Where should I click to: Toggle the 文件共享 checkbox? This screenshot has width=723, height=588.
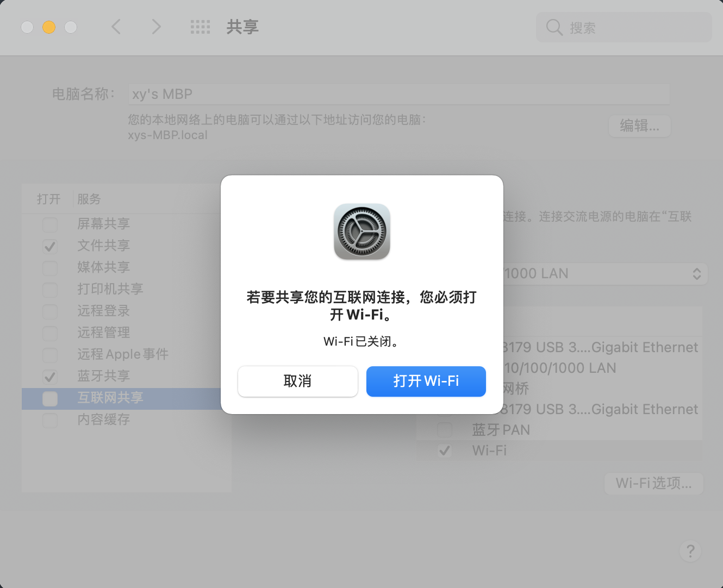pos(50,246)
